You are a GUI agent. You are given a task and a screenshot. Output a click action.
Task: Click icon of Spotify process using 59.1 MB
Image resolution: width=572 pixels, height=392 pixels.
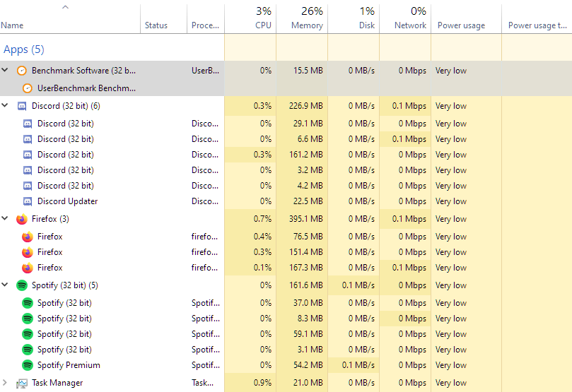(x=28, y=334)
